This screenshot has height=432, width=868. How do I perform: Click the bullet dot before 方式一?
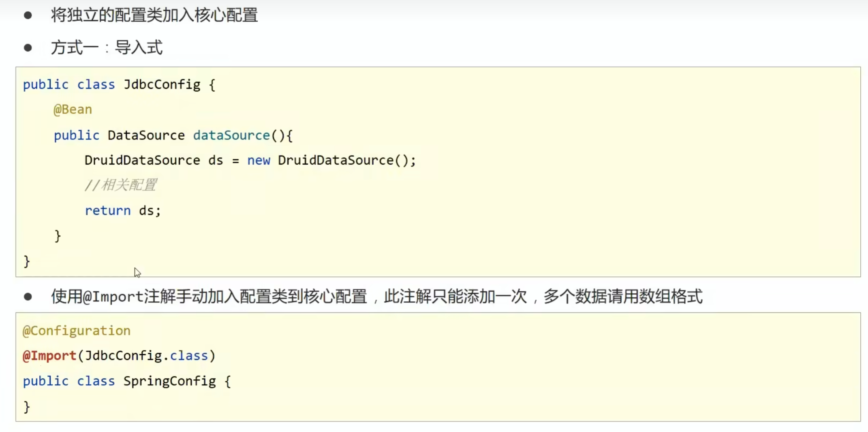28,48
